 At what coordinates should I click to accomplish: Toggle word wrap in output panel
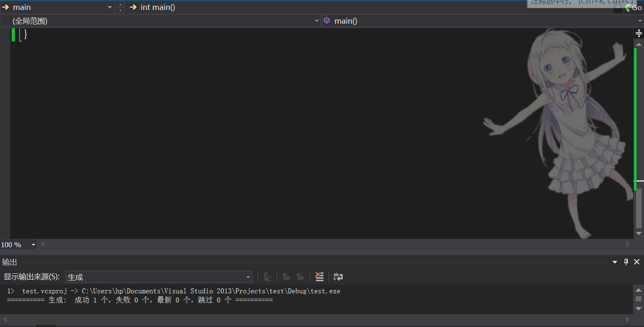coord(338,277)
